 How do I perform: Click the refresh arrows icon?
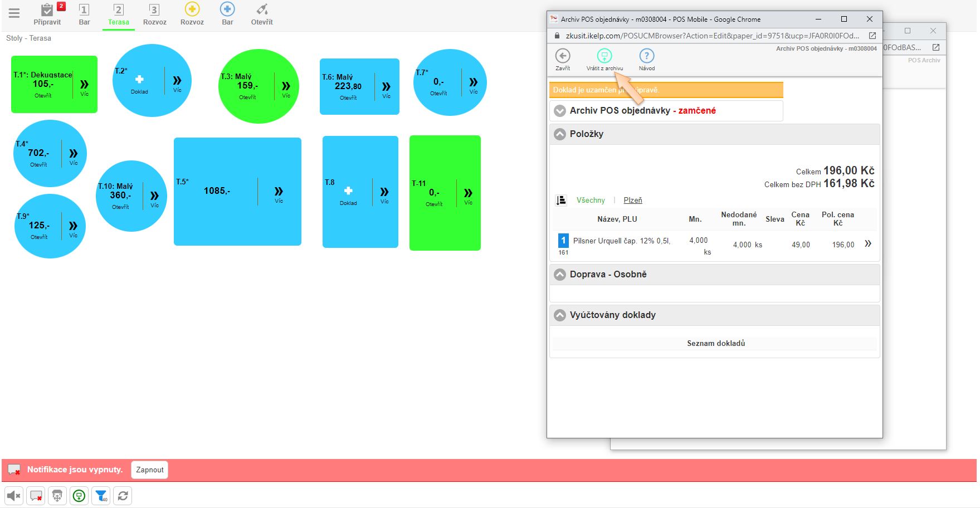123,495
